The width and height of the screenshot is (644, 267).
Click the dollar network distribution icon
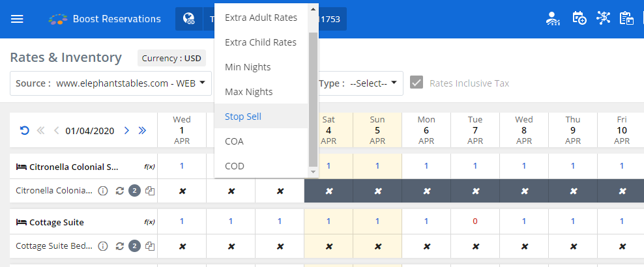(604, 18)
